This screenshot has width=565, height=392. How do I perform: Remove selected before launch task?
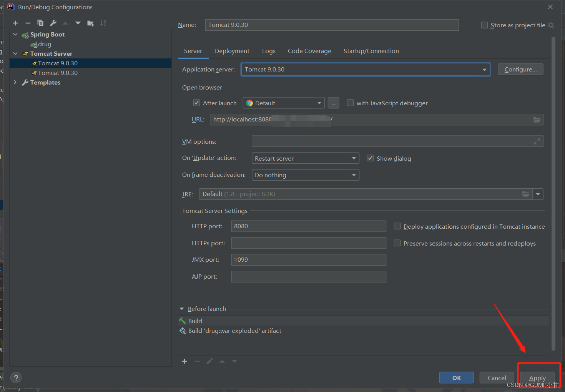[197, 361]
